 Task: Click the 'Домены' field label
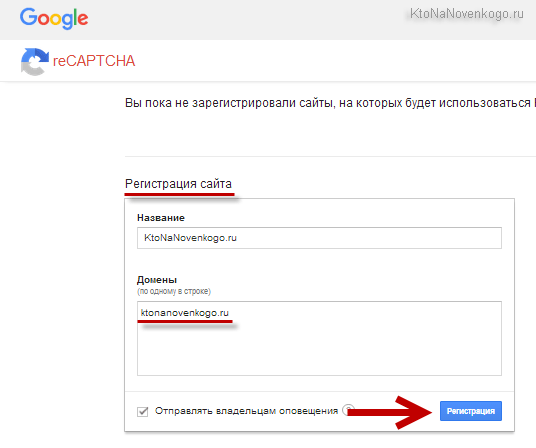(x=157, y=280)
